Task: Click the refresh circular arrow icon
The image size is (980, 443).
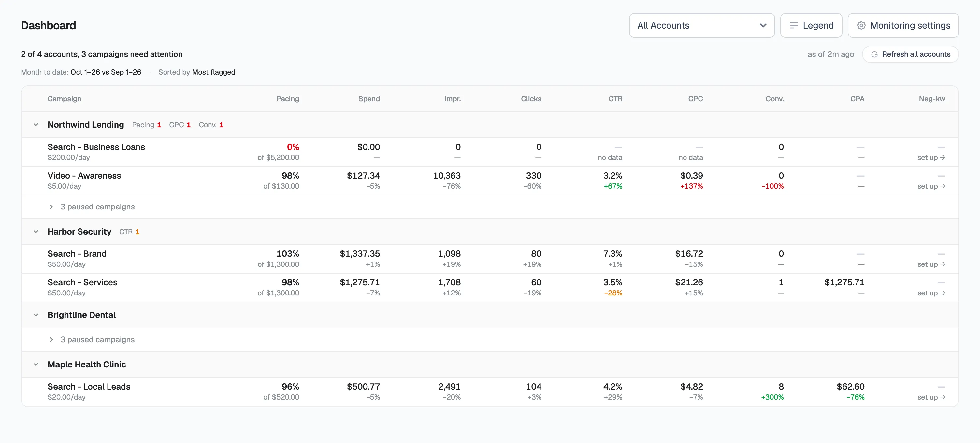Action: 874,54
